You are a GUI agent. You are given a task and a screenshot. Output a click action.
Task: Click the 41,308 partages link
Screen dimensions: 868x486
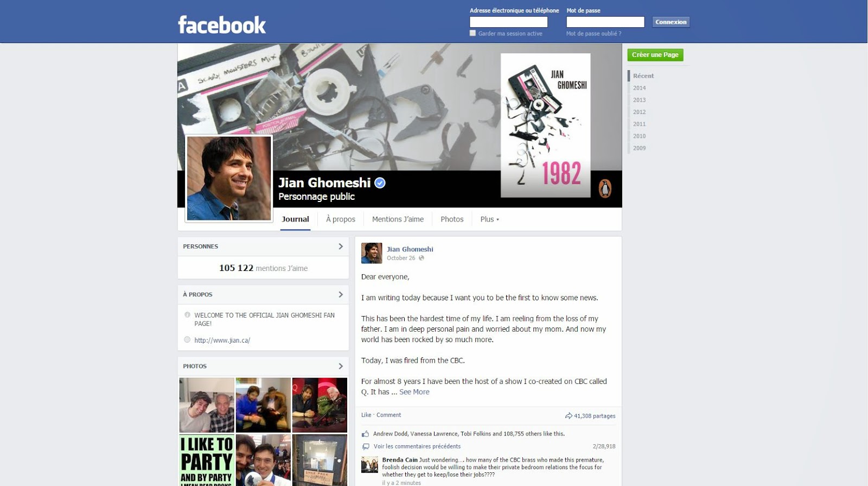click(x=595, y=416)
